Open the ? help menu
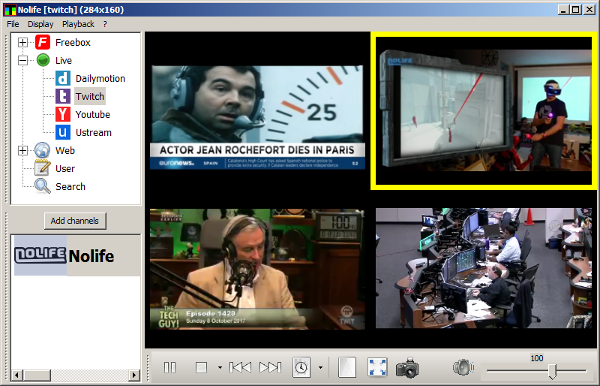 point(105,24)
